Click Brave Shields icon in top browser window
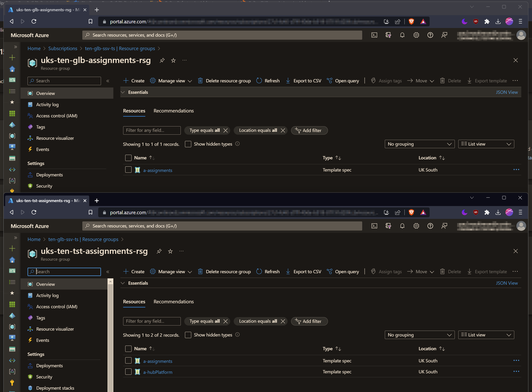Viewport: 532px width, 392px height. [x=411, y=21]
